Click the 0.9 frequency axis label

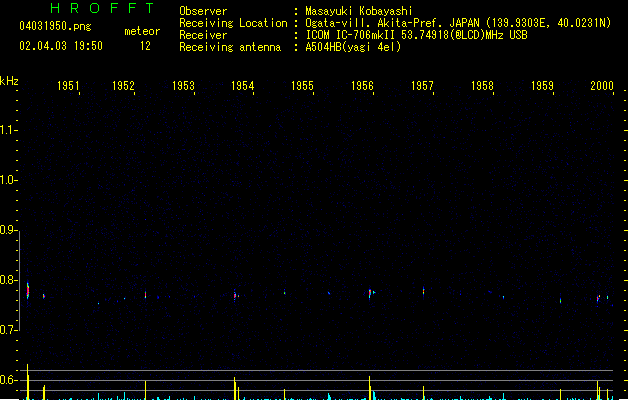tap(8, 230)
